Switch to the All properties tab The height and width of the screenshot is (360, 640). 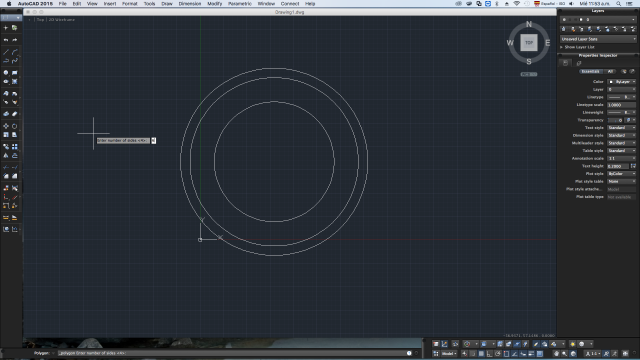click(x=610, y=71)
